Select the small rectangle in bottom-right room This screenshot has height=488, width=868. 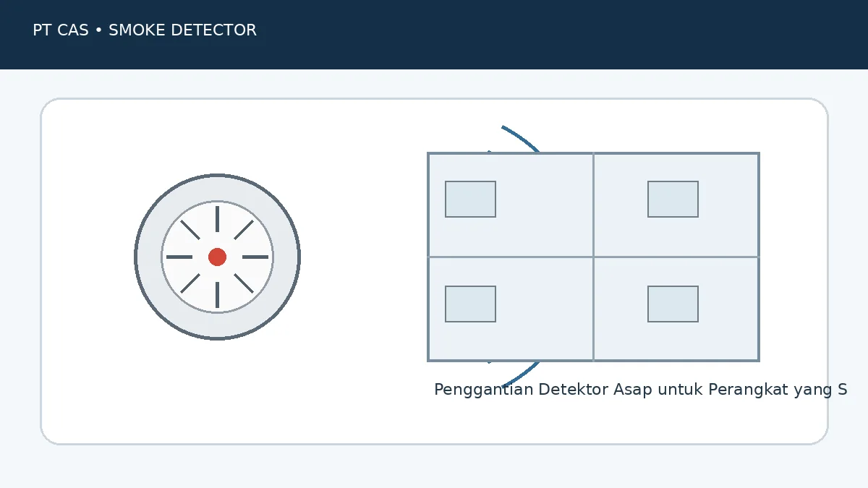673,304
